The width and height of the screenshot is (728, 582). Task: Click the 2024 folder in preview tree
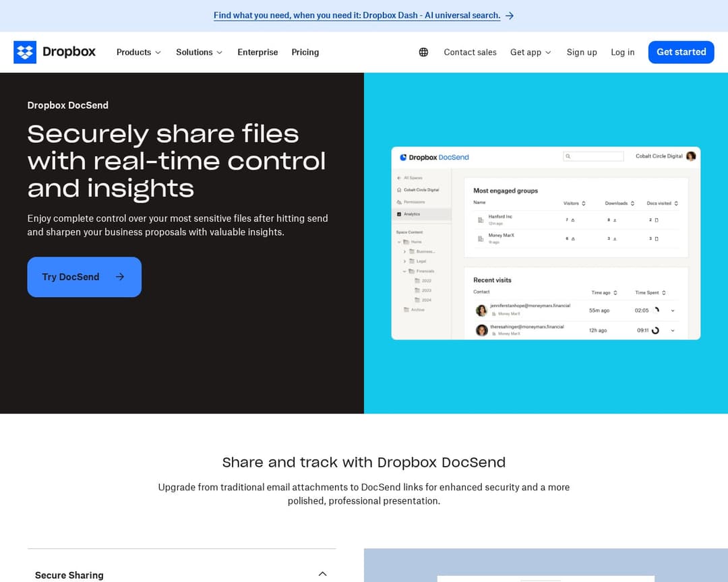point(423,300)
